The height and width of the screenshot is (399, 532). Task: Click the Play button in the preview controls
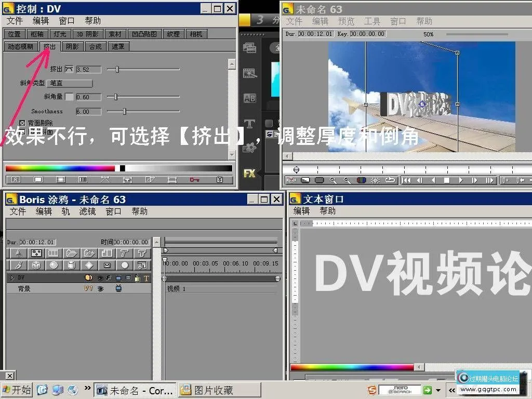click(460, 180)
